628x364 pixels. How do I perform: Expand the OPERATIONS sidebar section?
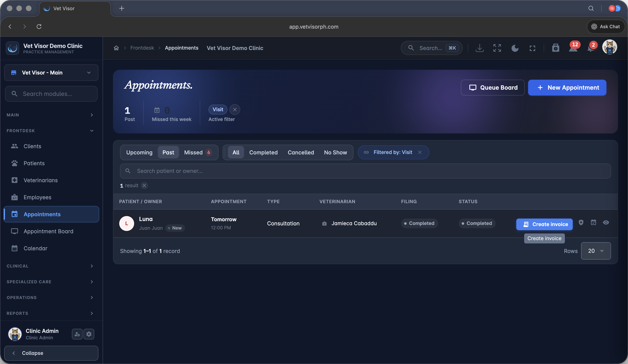pyautogui.click(x=50, y=298)
